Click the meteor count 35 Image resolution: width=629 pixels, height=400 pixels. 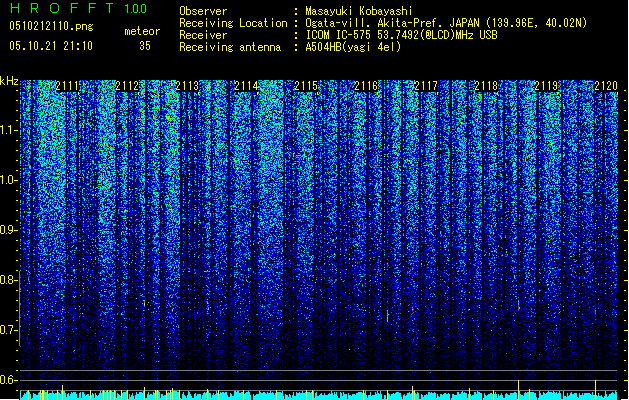(145, 46)
